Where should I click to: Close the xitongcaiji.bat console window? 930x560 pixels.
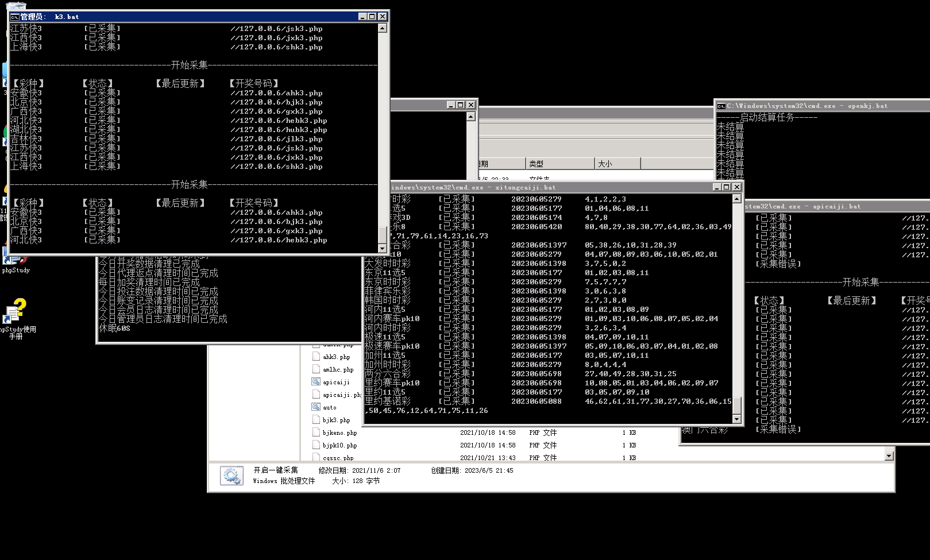736,187
